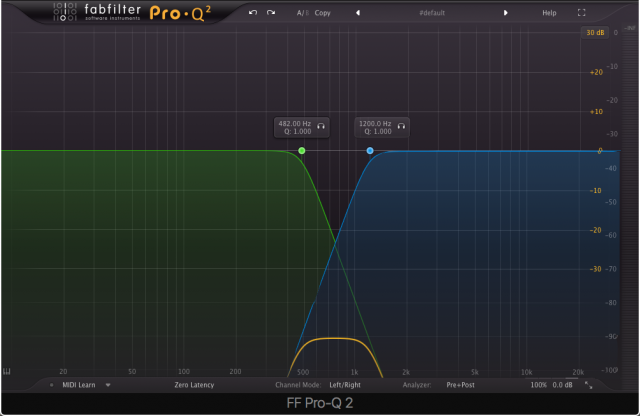Image resolution: width=640 pixels, height=416 pixels.
Task: Go to previous preset with left arrow
Action: pyautogui.click(x=358, y=13)
